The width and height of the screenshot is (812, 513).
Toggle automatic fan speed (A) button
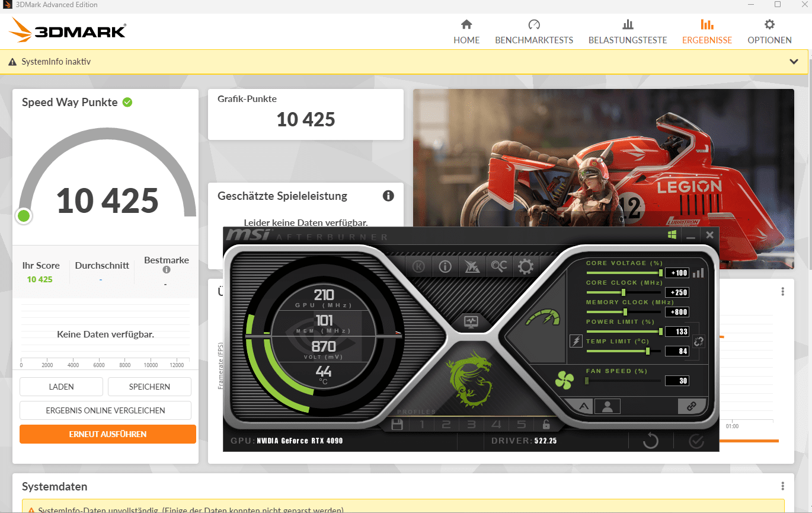[583, 406]
